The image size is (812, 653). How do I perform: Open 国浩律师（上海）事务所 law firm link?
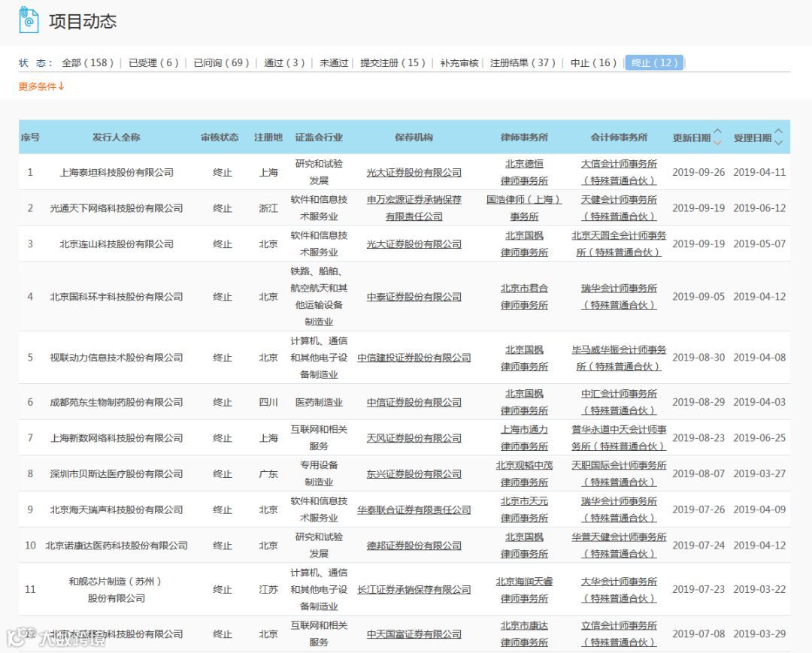[524, 208]
